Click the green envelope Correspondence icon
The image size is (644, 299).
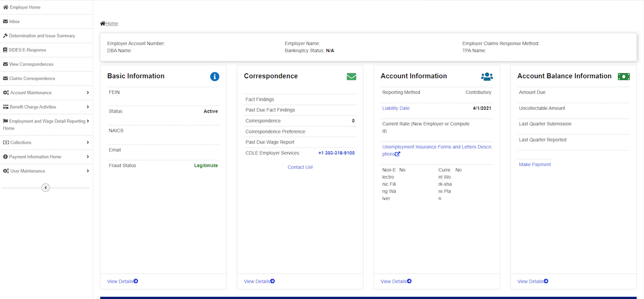[x=352, y=77]
